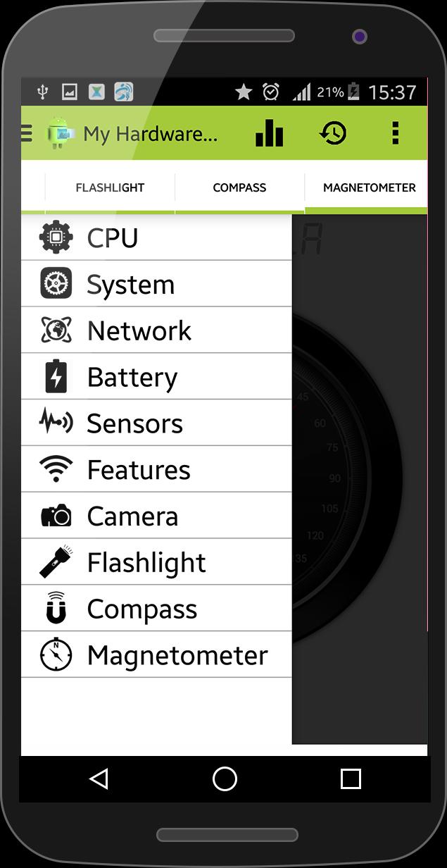Open the bar chart statistics icon
This screenshot has height=868, width=447.
click(269, 132)
